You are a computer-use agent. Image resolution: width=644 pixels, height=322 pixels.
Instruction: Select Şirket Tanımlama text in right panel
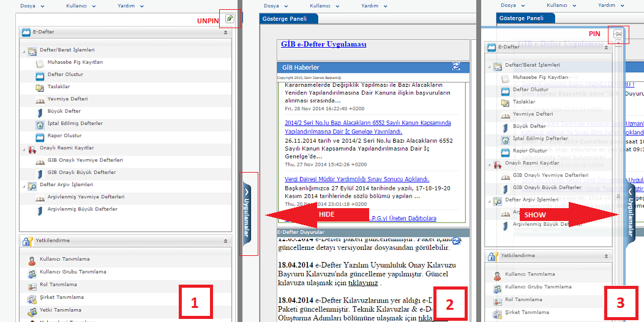pos(527,312)
